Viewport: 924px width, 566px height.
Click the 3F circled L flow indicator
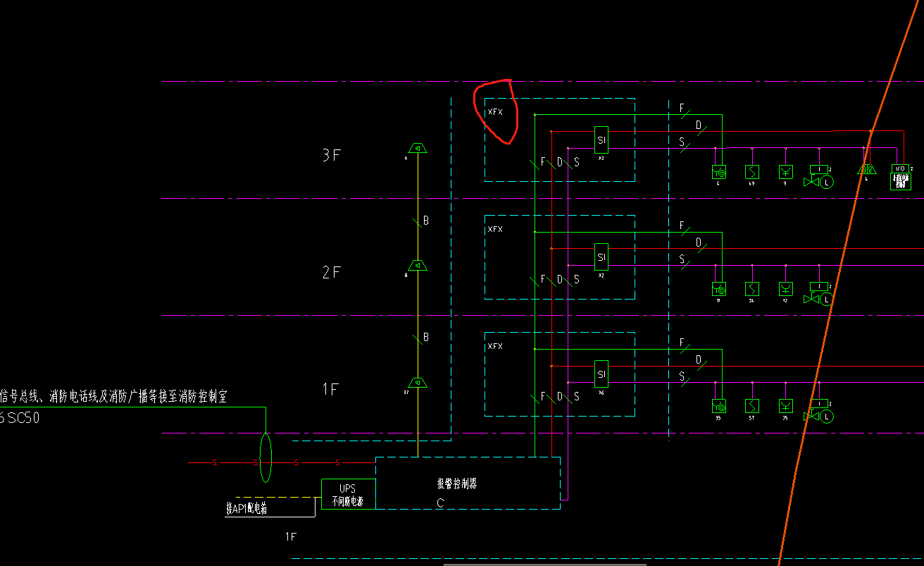click(827, 182)
